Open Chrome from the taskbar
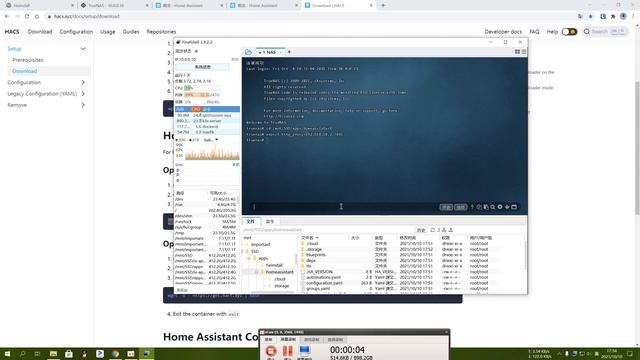 tap(116, 354)
